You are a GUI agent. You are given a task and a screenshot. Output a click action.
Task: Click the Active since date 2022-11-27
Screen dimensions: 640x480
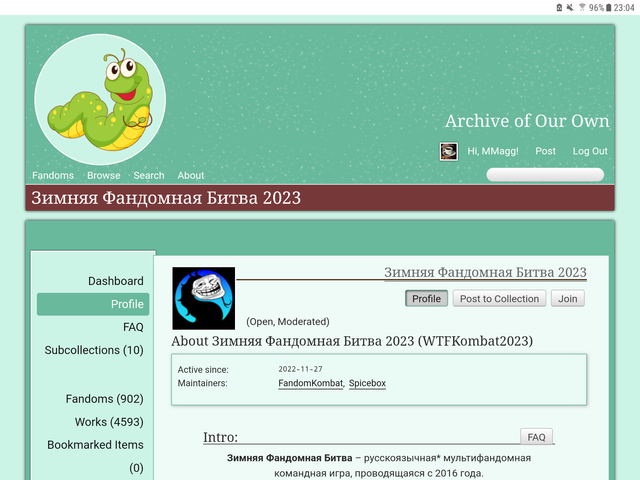[x=300, y=369]
